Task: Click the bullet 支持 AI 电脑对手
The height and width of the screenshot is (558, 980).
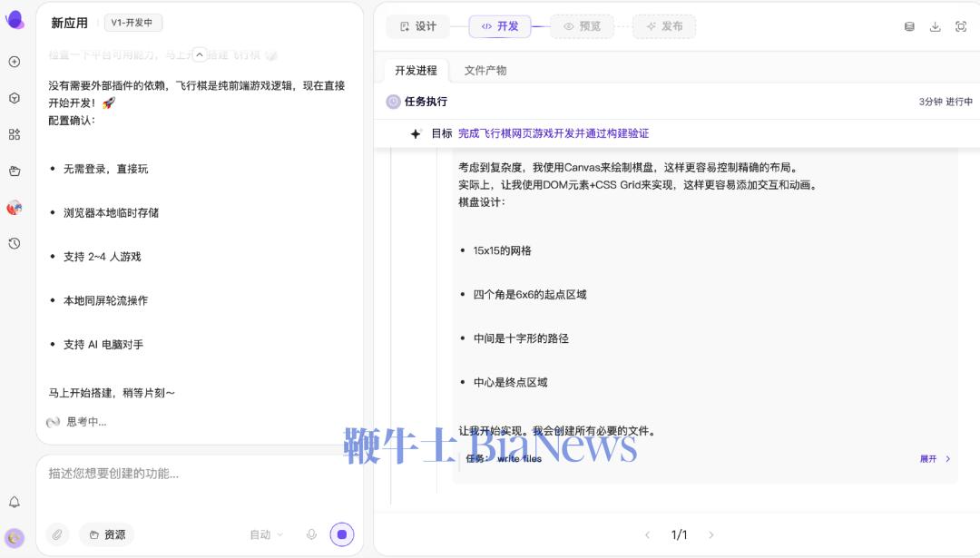Action: [103, 344]
